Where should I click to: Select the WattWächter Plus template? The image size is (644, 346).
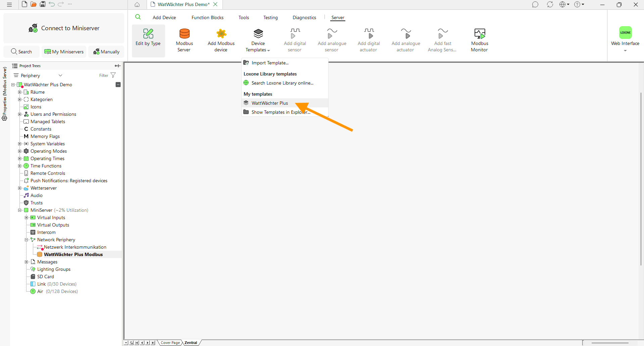click(x=285, y=103)
